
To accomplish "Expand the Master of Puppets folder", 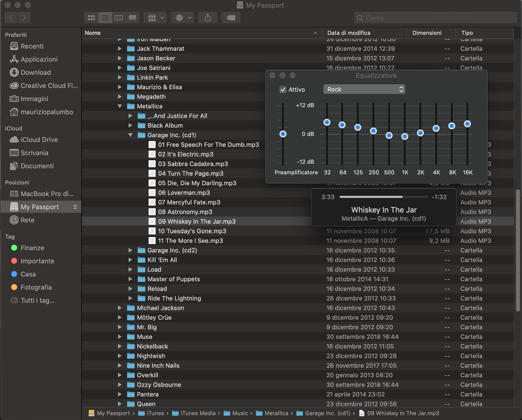I will 130,279.
